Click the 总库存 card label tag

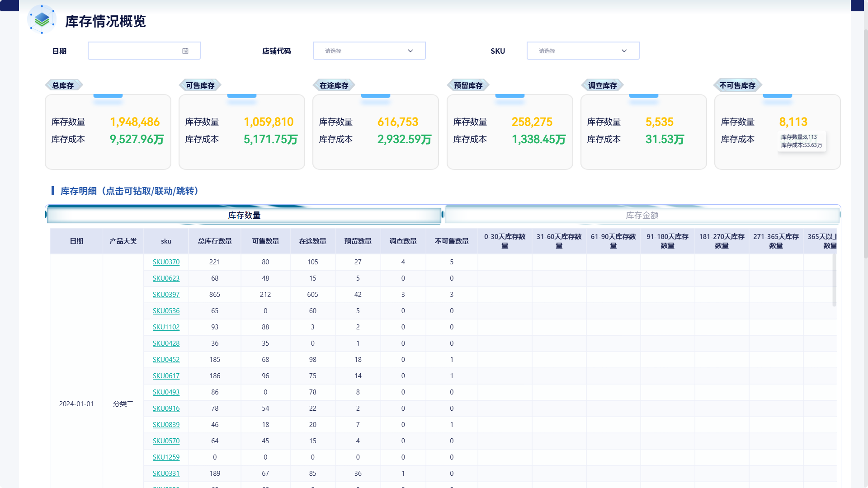tap(63, 85)
